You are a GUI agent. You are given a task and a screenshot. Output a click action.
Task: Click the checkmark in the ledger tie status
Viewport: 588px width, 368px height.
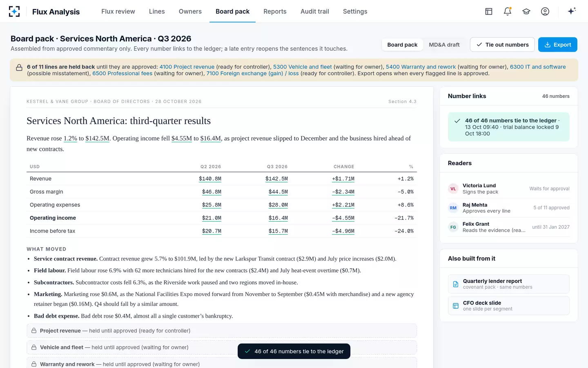[457, 121]
